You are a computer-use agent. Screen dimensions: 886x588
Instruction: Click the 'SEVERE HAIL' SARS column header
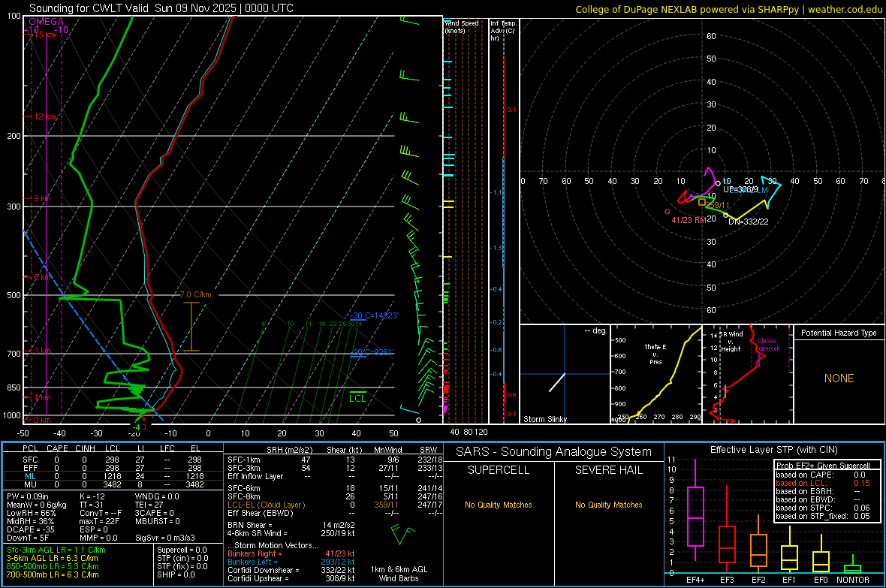(608, 470)
